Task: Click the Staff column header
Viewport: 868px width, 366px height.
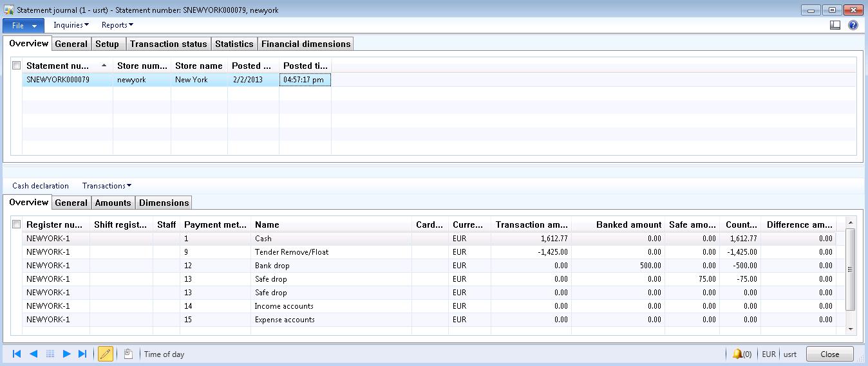Action: click(x=166, y=224)
